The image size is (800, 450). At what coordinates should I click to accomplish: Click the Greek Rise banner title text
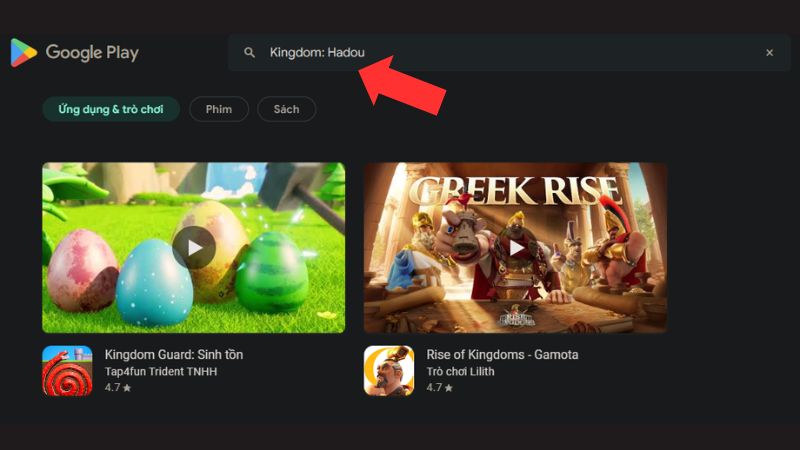pyautogui.click(x=515, y=192)
